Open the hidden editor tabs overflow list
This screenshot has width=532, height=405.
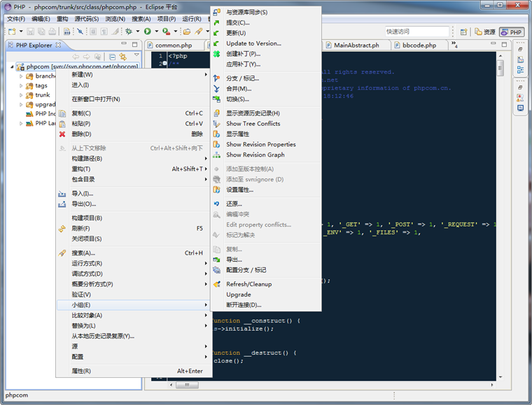tap(455, 45)
